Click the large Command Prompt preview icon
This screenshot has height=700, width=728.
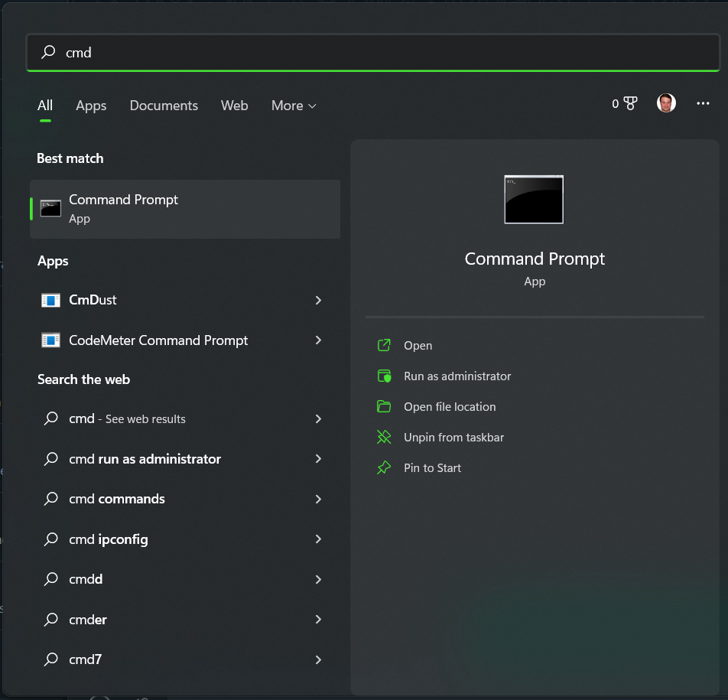pyautogui.click(x=534, y=199)
